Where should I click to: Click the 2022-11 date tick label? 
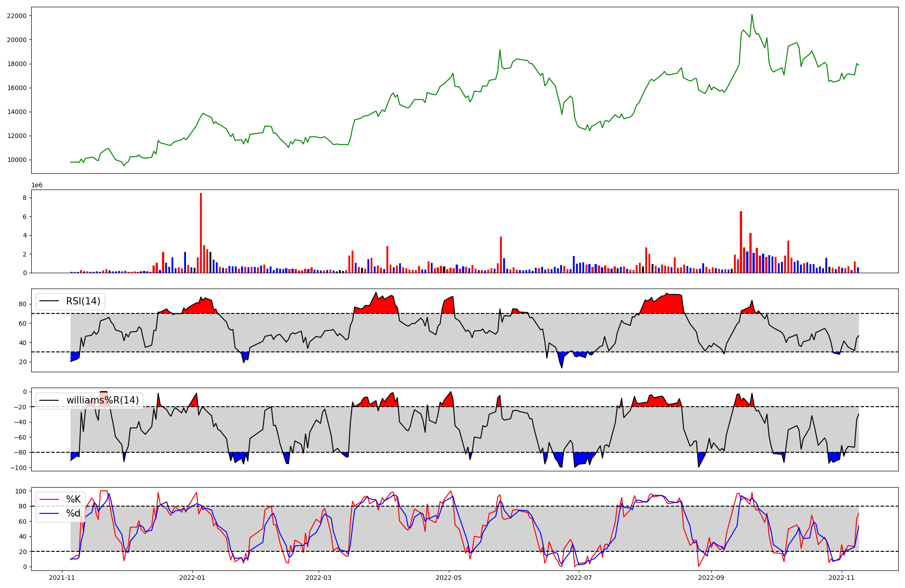tap(841, 578)
